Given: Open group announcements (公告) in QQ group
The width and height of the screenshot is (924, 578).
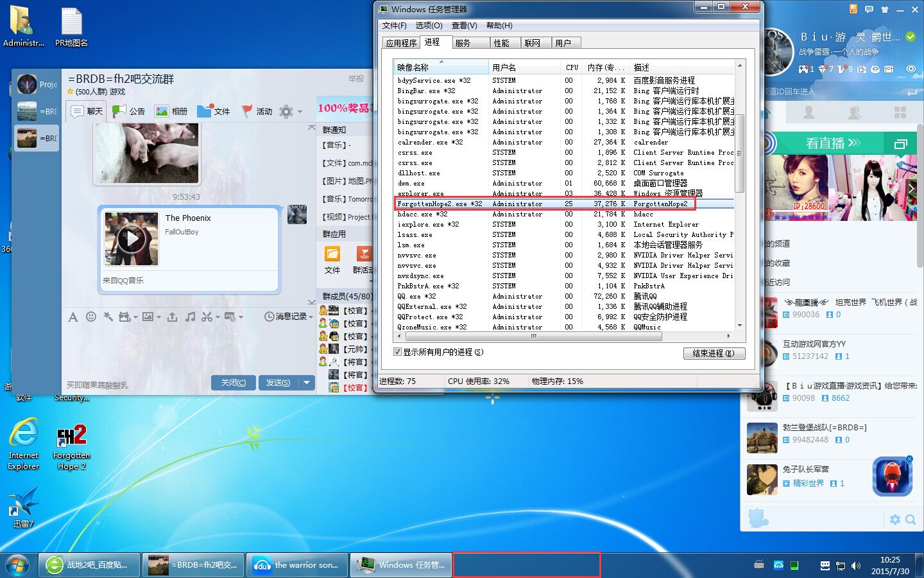Looking at the screenshot, I should tap(128, 111).
